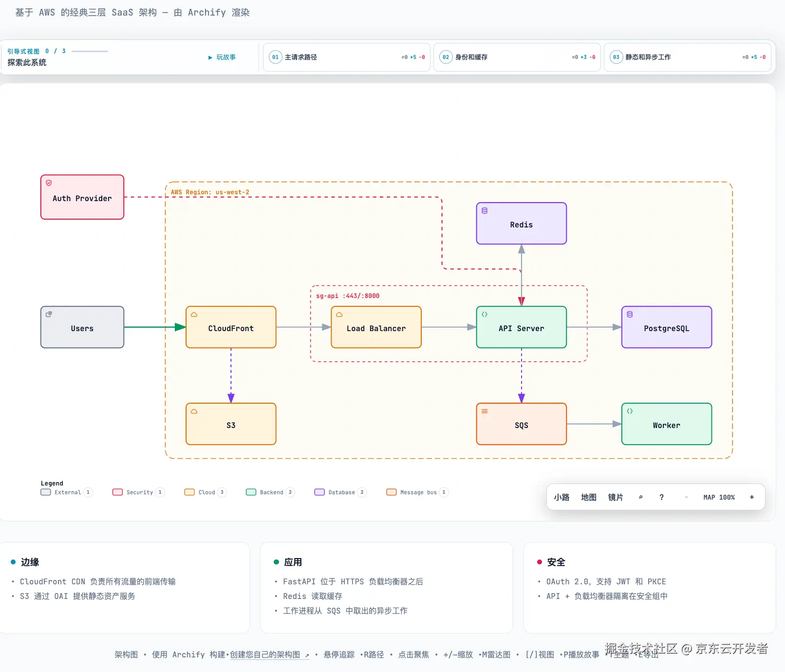Click the External gray legend swatch
The width and height of the screenshot is (785, 672).
pos(46,492)
